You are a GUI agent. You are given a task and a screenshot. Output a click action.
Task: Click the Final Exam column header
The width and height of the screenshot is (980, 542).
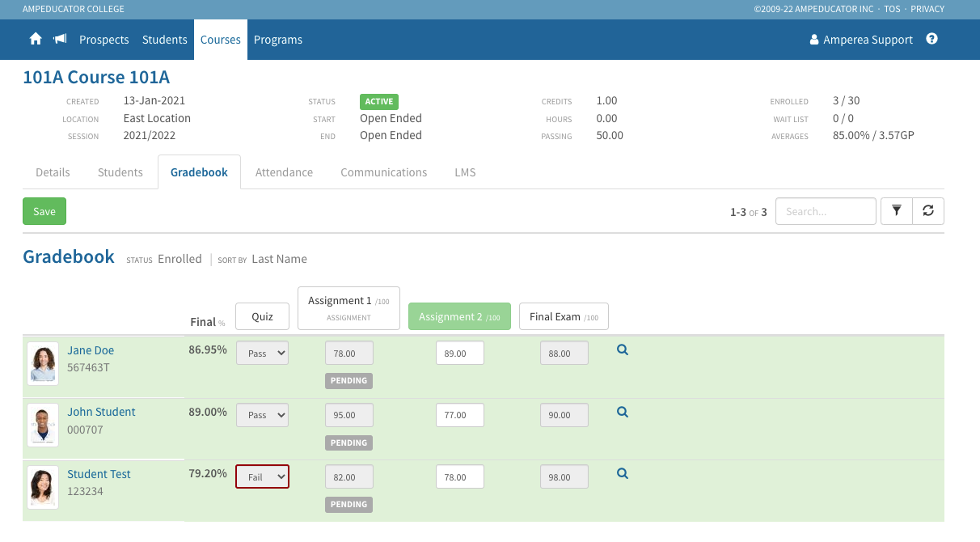(x=564, y=316)
